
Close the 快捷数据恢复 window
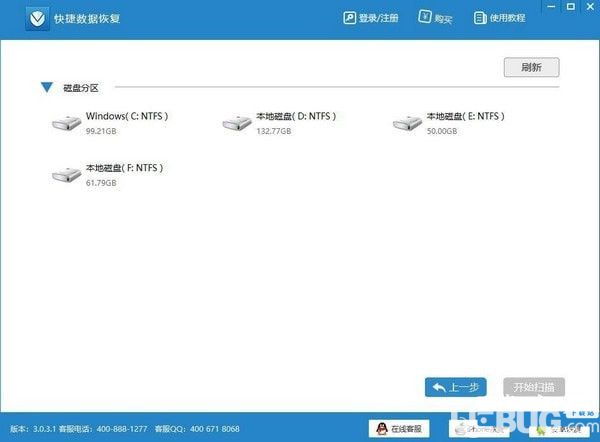[x=590, y=7]
